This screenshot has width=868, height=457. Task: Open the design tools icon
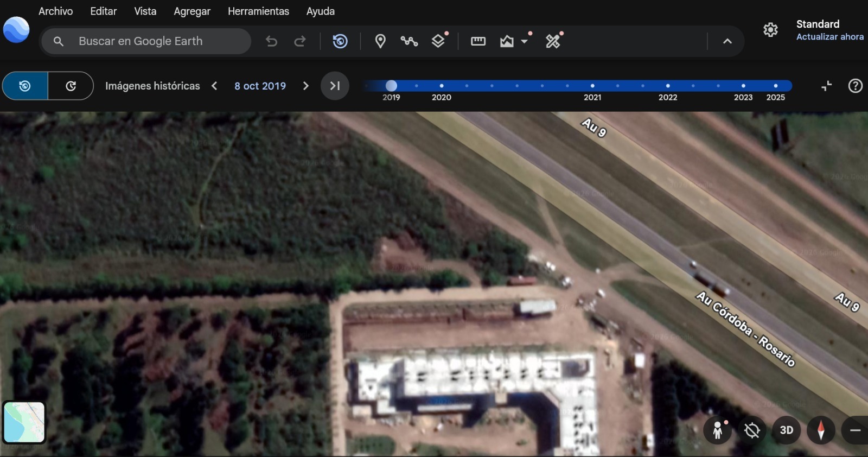tap(553, 41)
